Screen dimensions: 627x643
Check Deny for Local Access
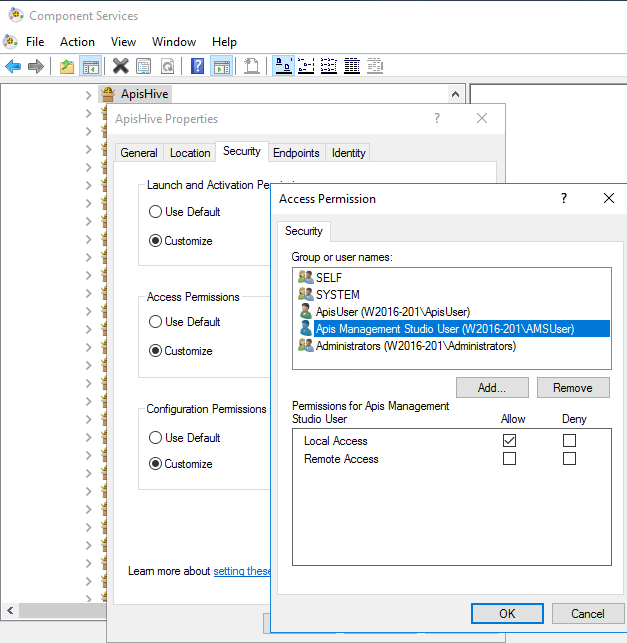click(569, 441)
